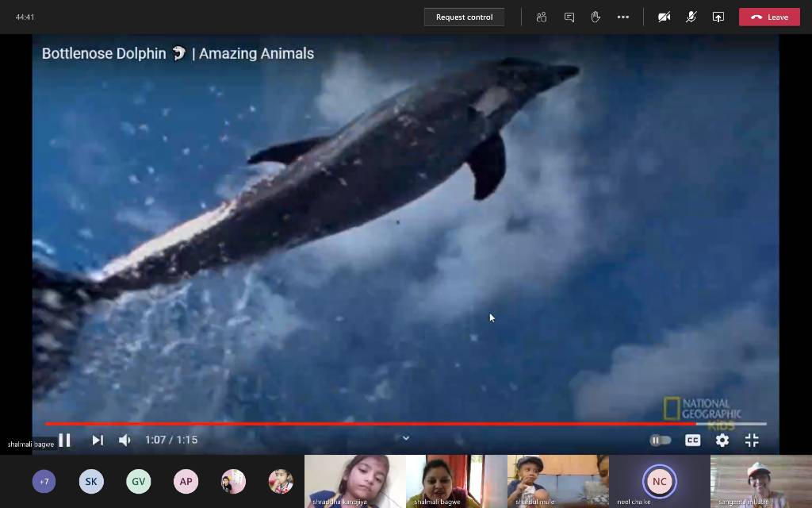Turn on video closed captions
Screen dimensions: 812x508
coord(692,440)
